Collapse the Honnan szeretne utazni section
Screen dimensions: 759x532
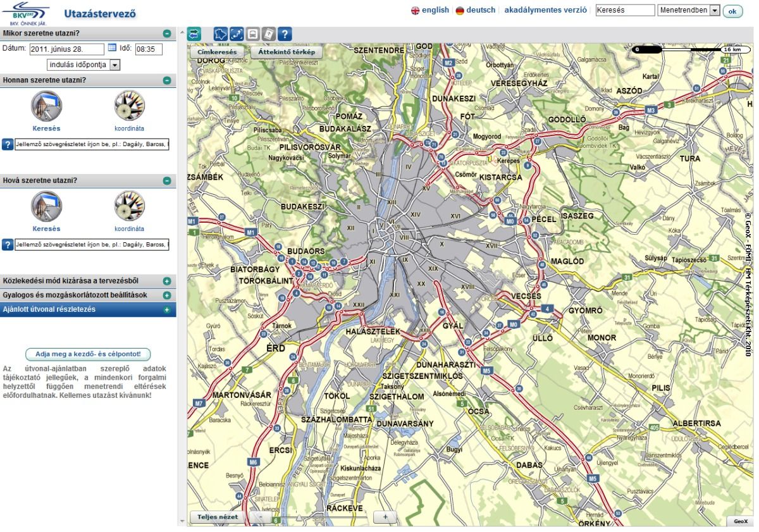point(167,80)
